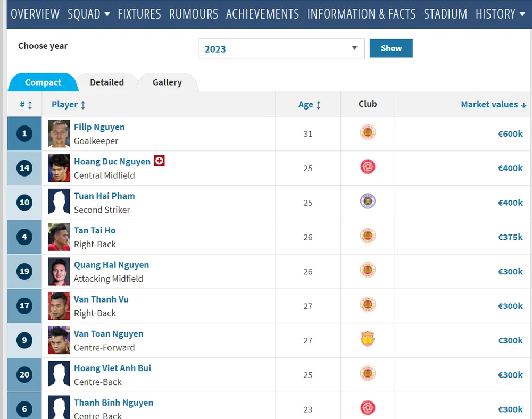Click Van Toan Nguyen's yellow club crest
Screen dimensions: 532x419
point(368,339)
